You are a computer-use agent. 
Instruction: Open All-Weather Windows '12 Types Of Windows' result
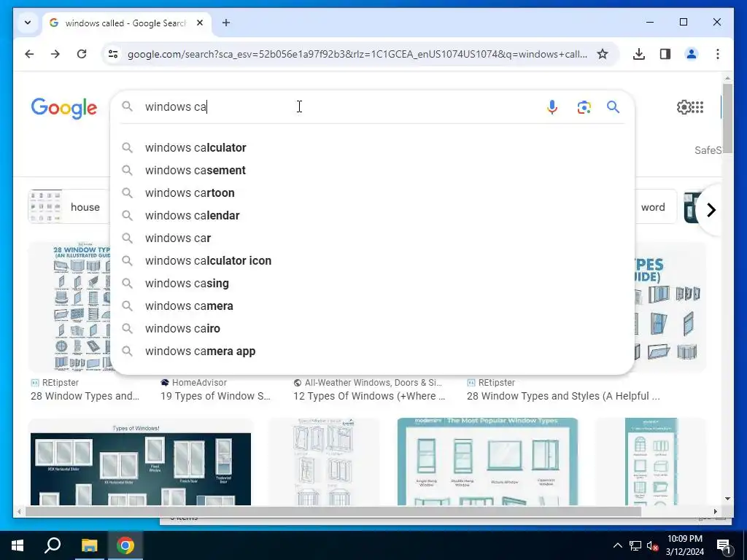[369, 396]
